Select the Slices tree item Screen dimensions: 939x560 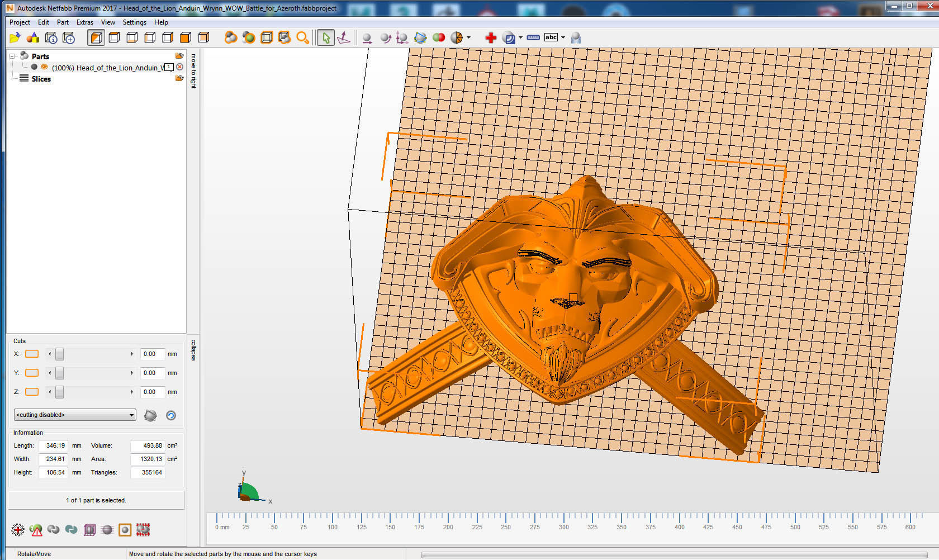[x=41, y=79]
